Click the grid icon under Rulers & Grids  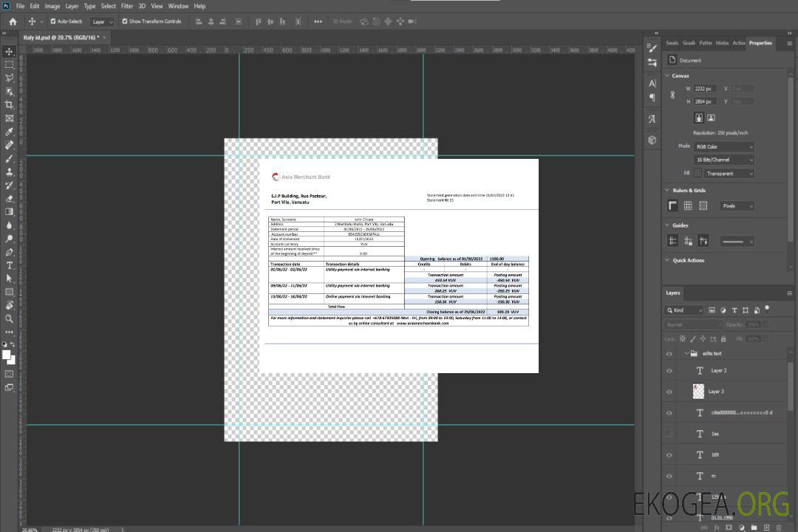coord(687,206)
